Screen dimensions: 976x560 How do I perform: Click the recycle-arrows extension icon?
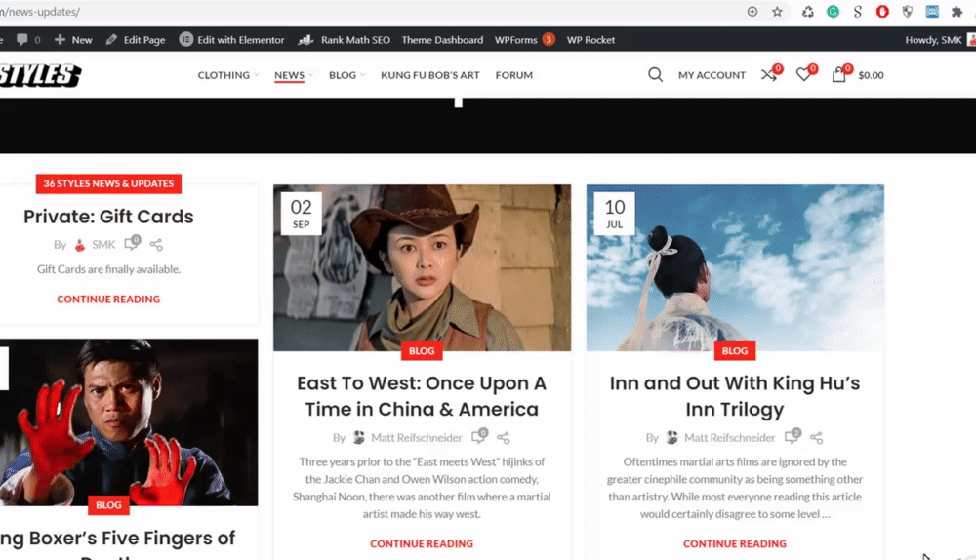pyautogui.click(x=807, y=11)
